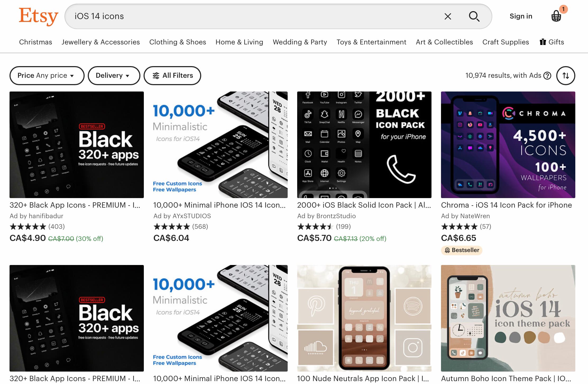The width and height of the screenshot is (588, 384).
Task: Click the Ads help question mark icon
Action: 547,76
